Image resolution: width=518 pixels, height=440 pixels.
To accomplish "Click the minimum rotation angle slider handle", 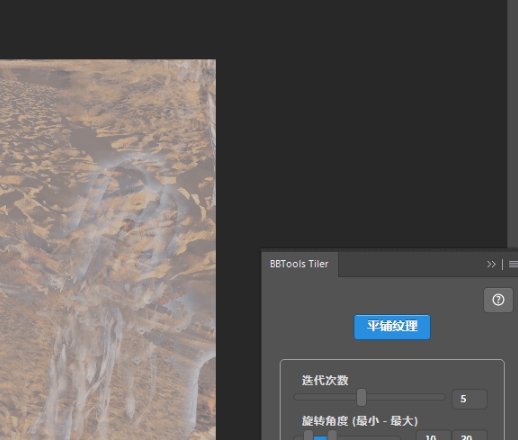I will pyautogui.click(x=308, y=435).
